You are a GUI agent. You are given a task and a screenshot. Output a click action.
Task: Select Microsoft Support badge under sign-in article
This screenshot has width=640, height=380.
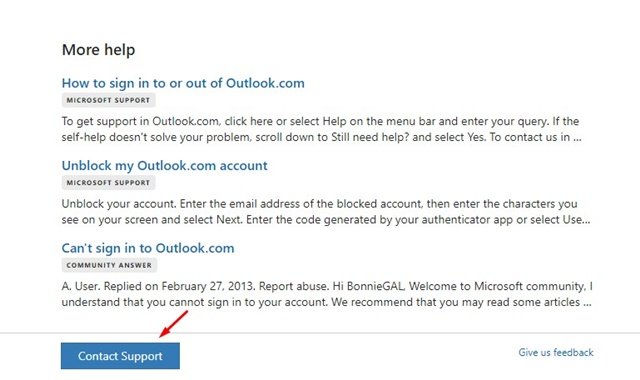click(x=108, y=100)
